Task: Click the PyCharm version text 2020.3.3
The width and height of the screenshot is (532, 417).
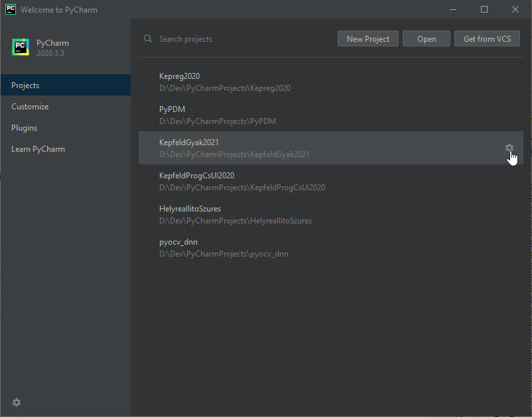Action: (x=50, y=53)
